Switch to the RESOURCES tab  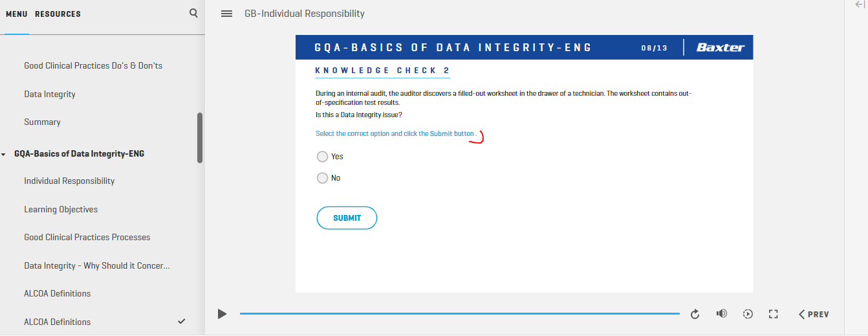pos(58,14)
